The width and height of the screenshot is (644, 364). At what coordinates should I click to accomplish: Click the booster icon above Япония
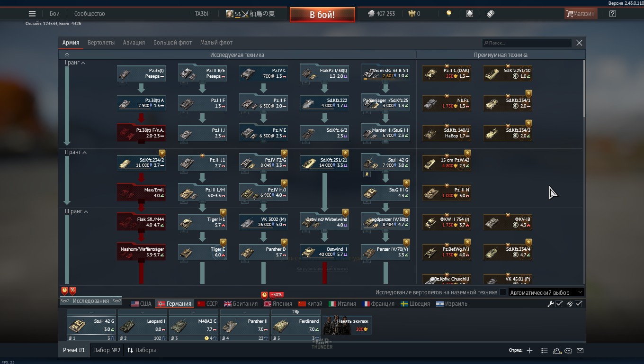pyautogui.click(x=264, y=295)
